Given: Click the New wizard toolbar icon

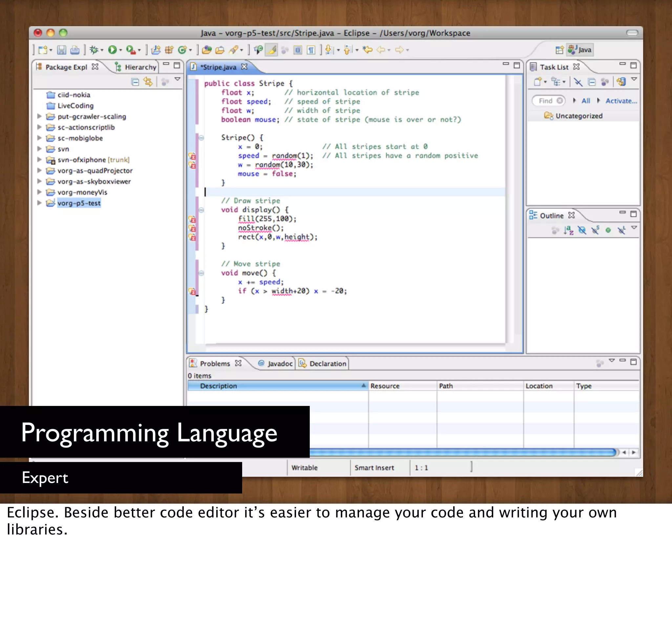Looking at the screenshot, I should [x=43, y=50].
